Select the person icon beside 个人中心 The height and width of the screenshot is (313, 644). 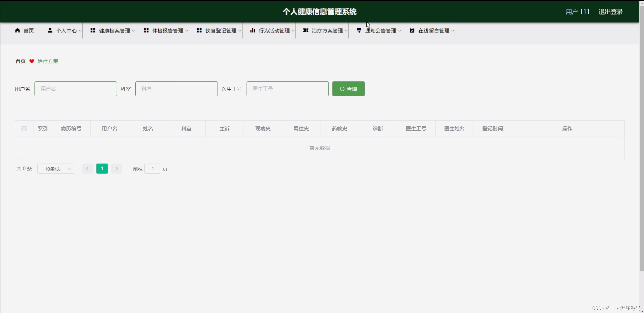point(50,30)
